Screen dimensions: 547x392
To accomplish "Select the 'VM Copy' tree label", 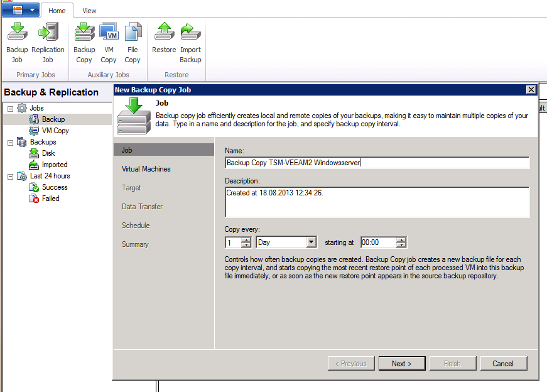I will point(55,131).
